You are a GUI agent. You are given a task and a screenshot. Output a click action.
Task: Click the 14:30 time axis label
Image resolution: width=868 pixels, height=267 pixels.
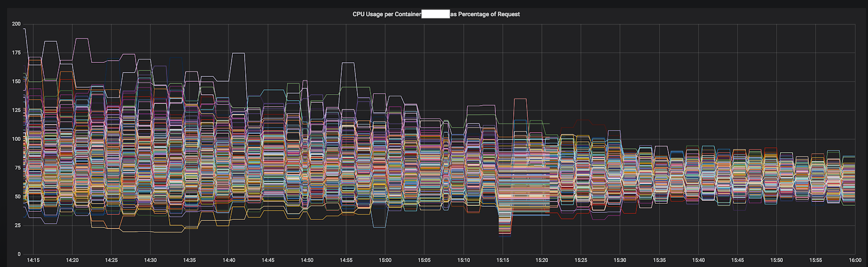coord(150,261)
